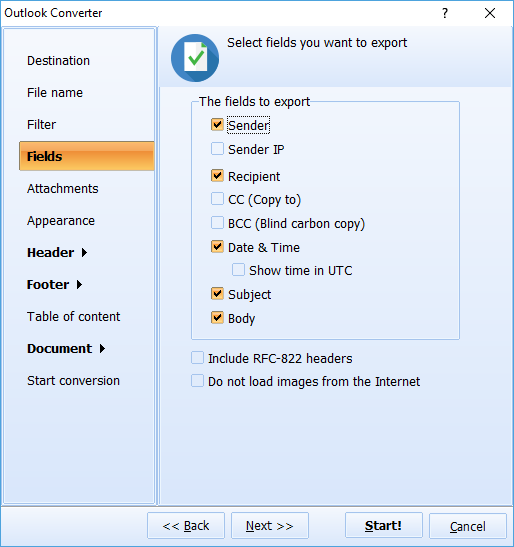Go to File name settings
The height and width of the screenshot is (547, 514).
click(x=55, y=93)
